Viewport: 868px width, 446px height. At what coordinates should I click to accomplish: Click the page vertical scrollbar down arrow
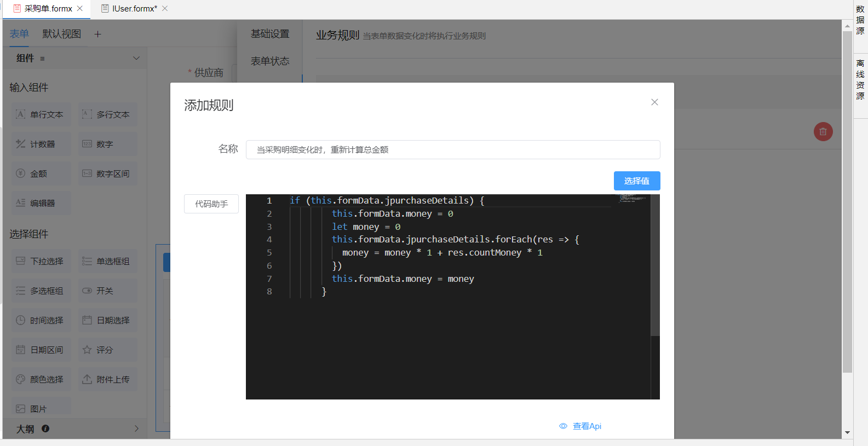pyautogui.click(x=847, y=432)
